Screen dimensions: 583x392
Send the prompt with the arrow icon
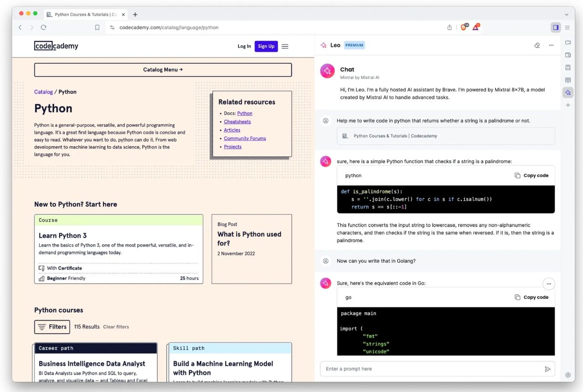[547, 369]
